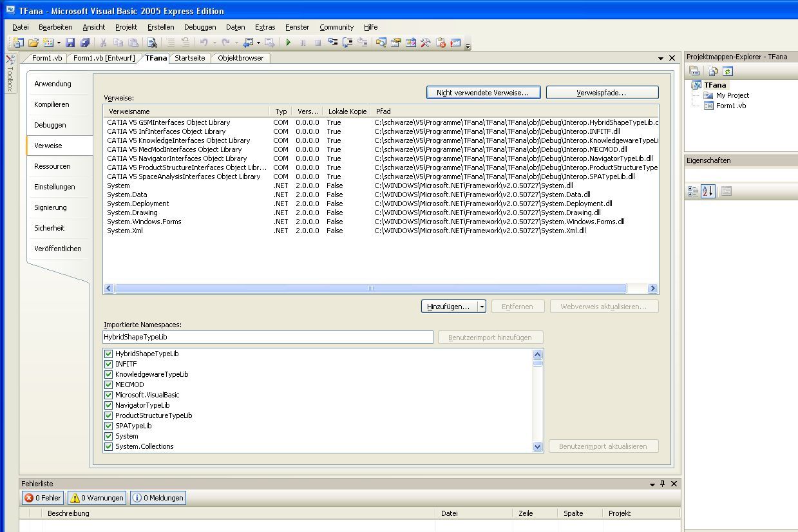Open the Redo history dropdown arrow

[236, 43]
